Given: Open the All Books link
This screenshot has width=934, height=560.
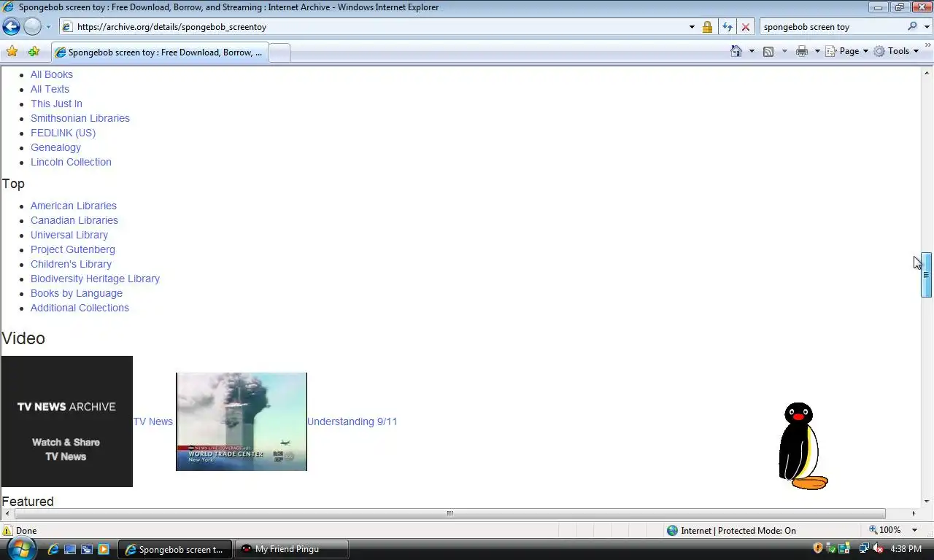Looking at the screenshot, I should click(x=52, y=74).
